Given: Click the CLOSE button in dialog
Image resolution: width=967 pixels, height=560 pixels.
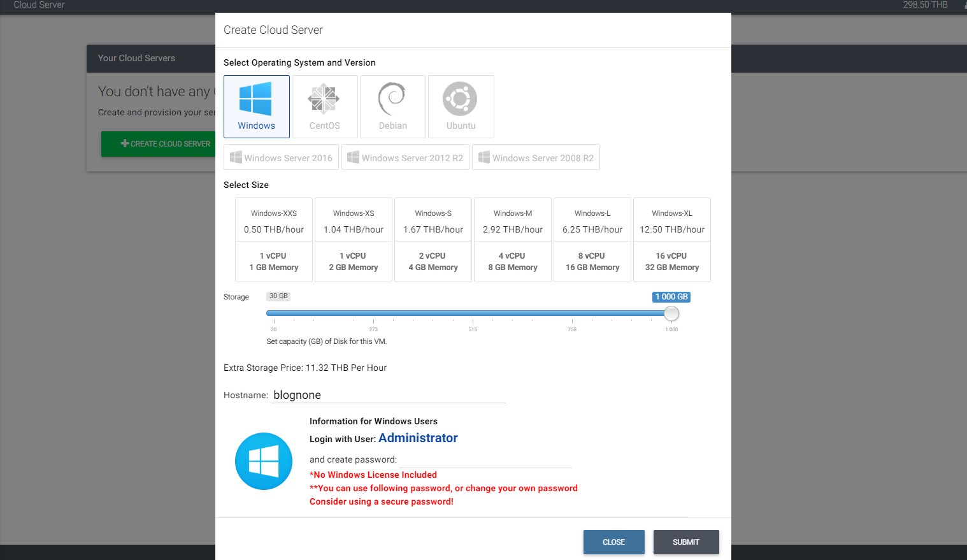Looking at the screenshot, I should (x=614, y=542).
